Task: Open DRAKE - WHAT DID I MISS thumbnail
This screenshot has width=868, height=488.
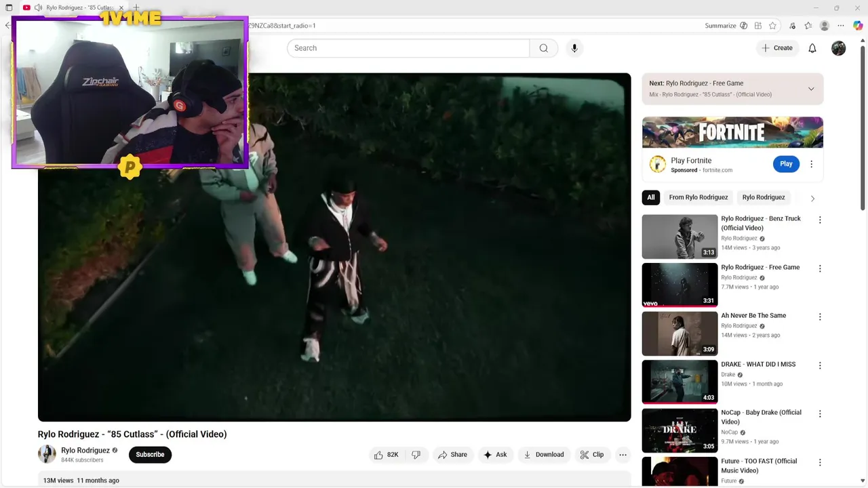Action: point(679,382)
